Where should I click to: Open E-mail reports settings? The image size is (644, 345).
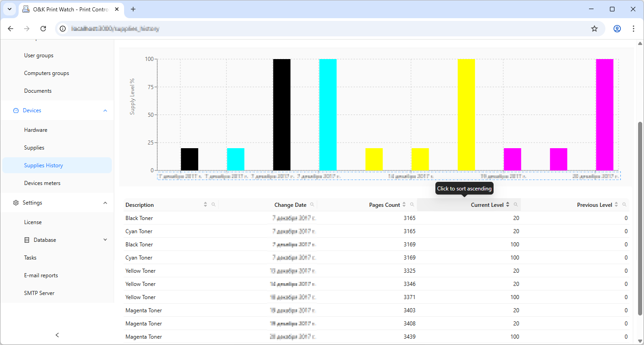[41, 275]
